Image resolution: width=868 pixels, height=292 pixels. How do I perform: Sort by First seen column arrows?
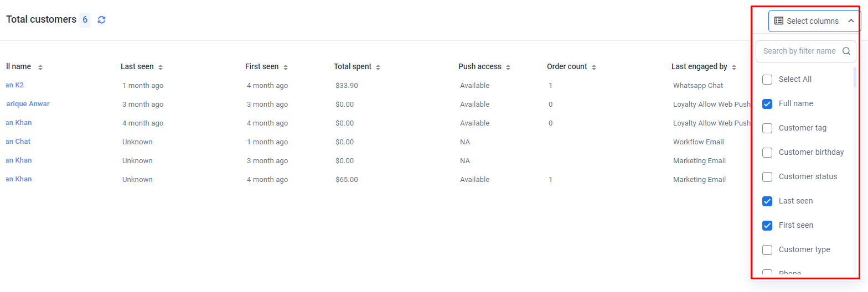286,67
